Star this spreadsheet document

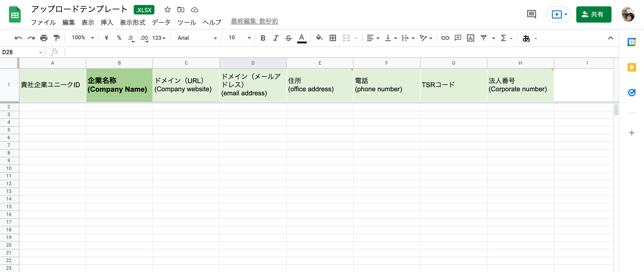point(167,10)
